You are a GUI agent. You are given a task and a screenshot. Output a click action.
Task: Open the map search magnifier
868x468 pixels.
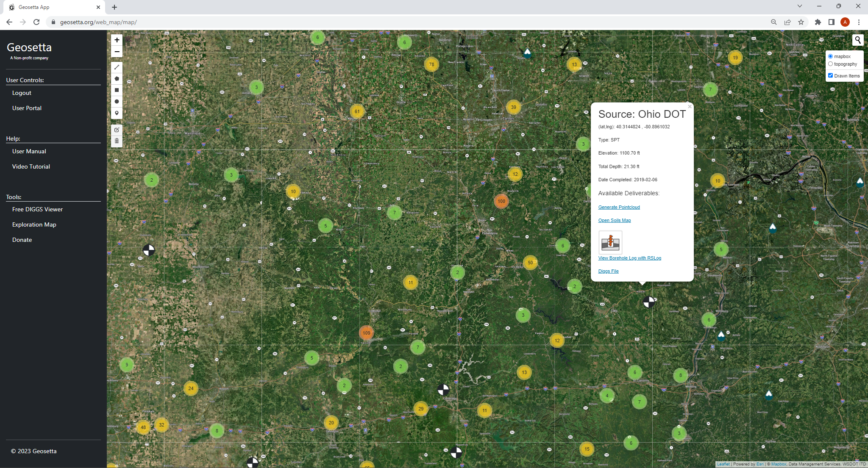tap(858, 40)
